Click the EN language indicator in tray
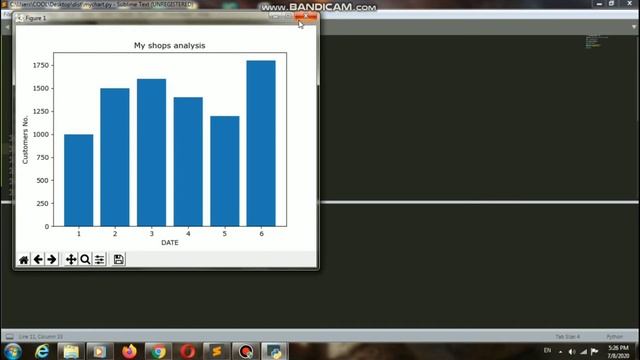The height and width of the screenshot is (360, 640). (x=547, y=350)
